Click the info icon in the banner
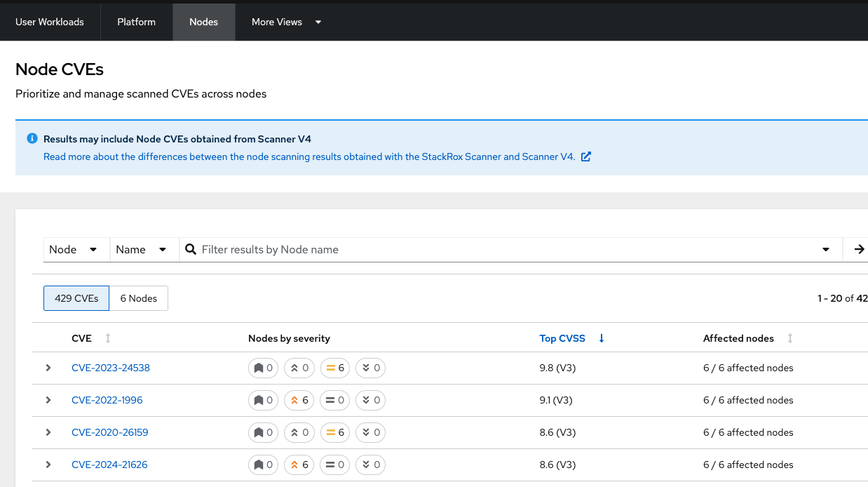 32,139
